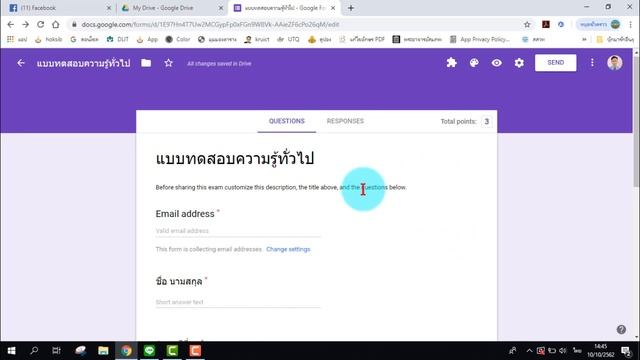Open the help question mark icon
This screenshot has width=640, height=360.
(x=621, y=329)
